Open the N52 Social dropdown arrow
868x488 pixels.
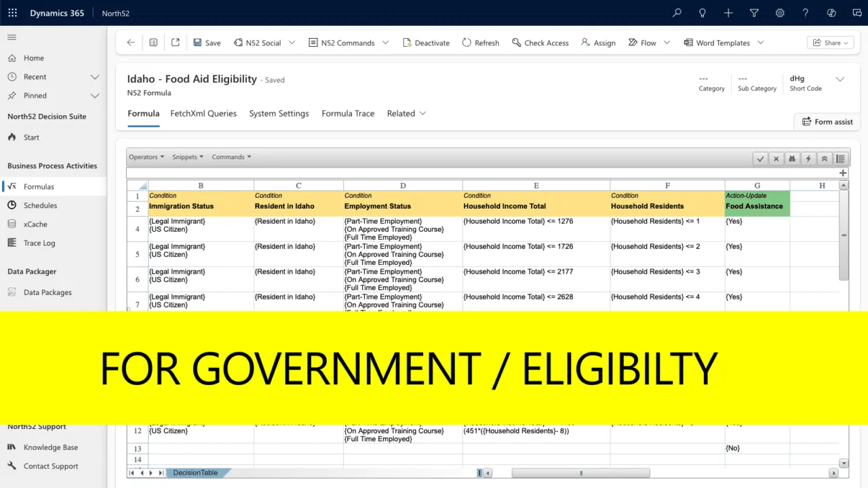292,43
